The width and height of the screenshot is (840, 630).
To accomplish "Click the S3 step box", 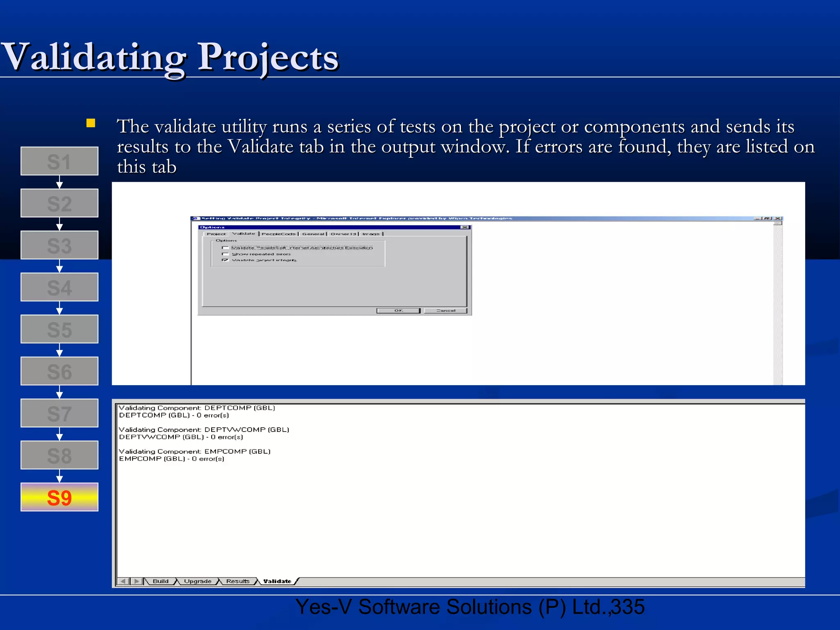I will (x=59, y=245).
